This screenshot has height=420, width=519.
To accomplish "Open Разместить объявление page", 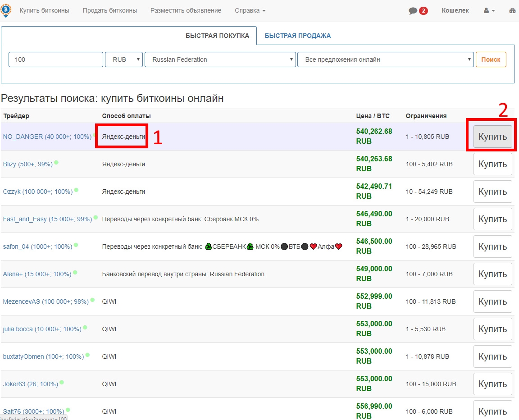I will [x=186, y=10].
